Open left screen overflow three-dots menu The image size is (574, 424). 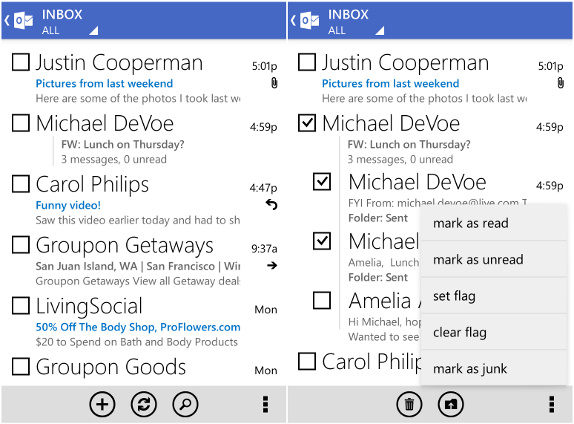pyautogui.click(x=266, y=405)
